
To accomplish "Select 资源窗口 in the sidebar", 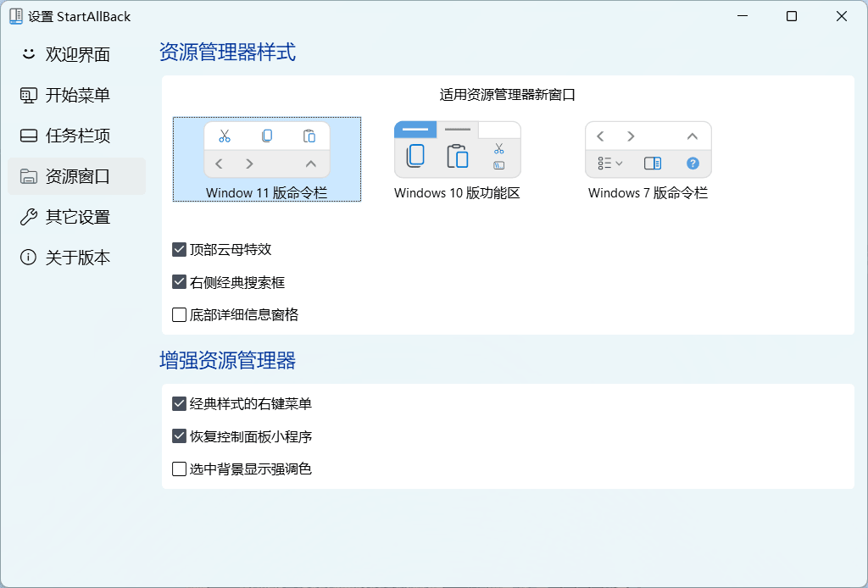I will 77,176.
